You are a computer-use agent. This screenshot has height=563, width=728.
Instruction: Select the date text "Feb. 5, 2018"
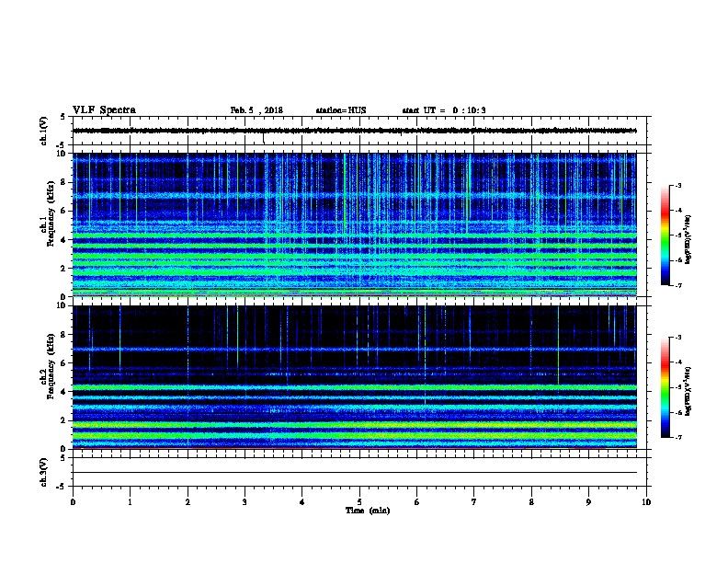tap(256, 110)
